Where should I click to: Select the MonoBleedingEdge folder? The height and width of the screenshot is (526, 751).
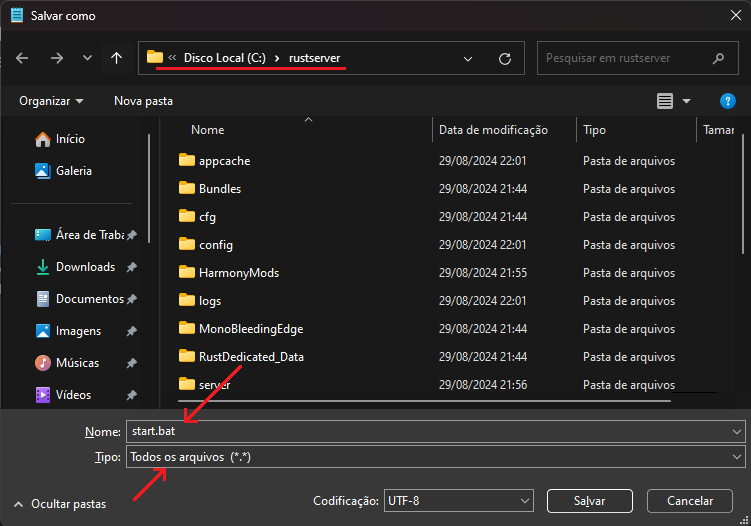pos(241,329)
